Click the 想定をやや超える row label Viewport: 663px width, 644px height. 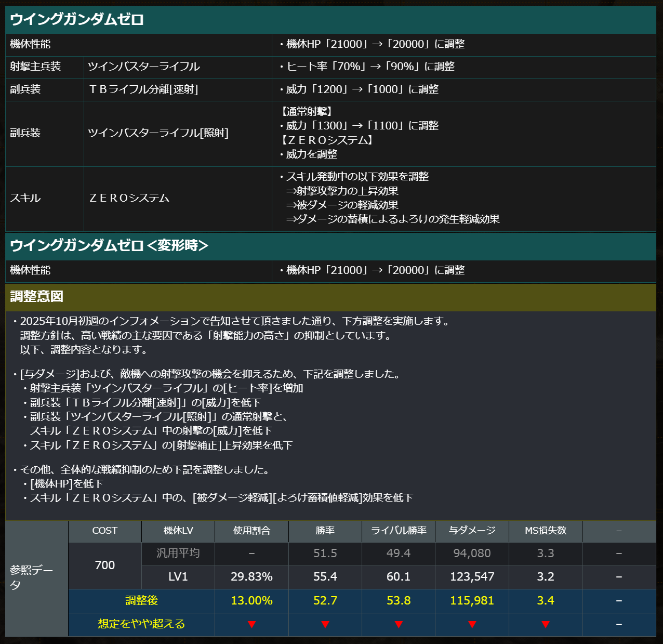(x=142, y=624)
